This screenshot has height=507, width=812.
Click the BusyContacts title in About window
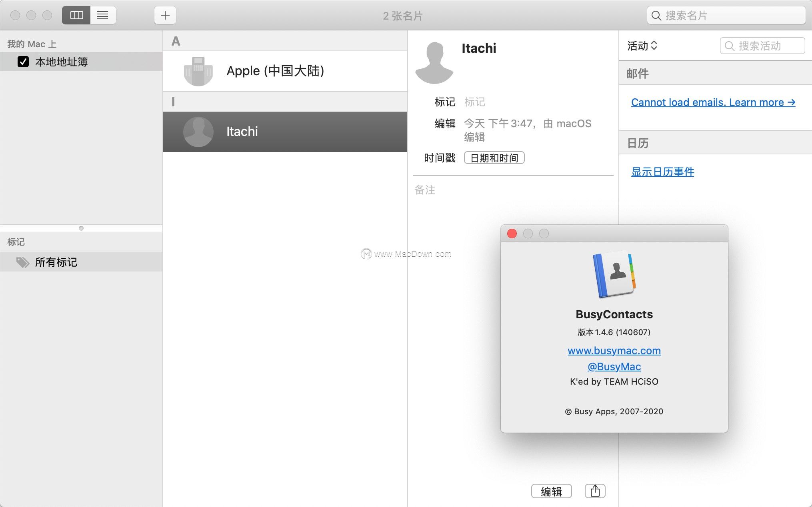tap(614, 314)
